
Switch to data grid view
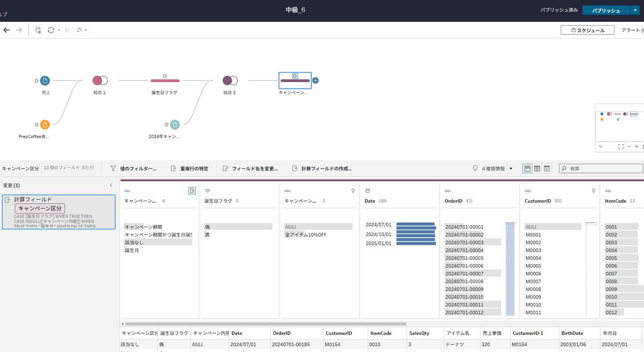(537, 168)
